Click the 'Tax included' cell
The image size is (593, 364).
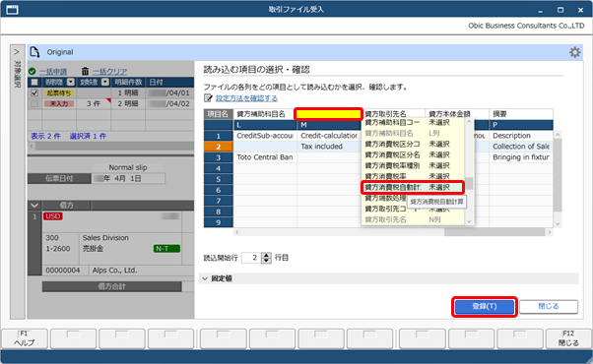(x=329, y=147)
